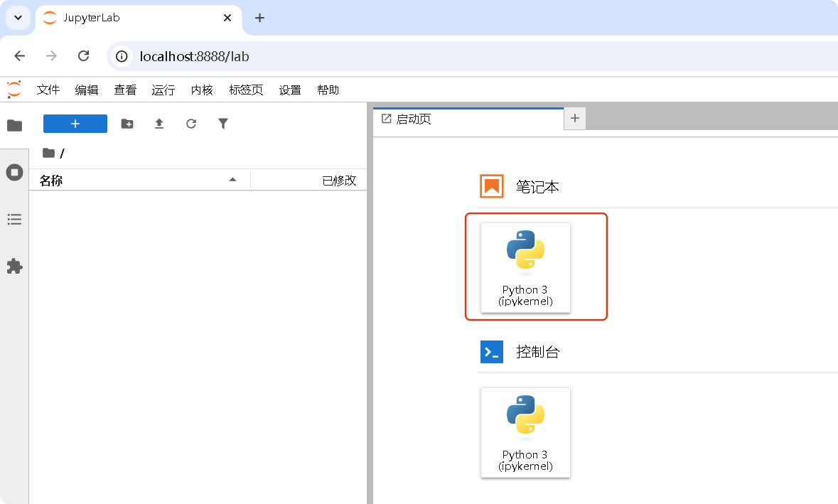
Task: Click the upload files icon
Action: click(159, 124)
